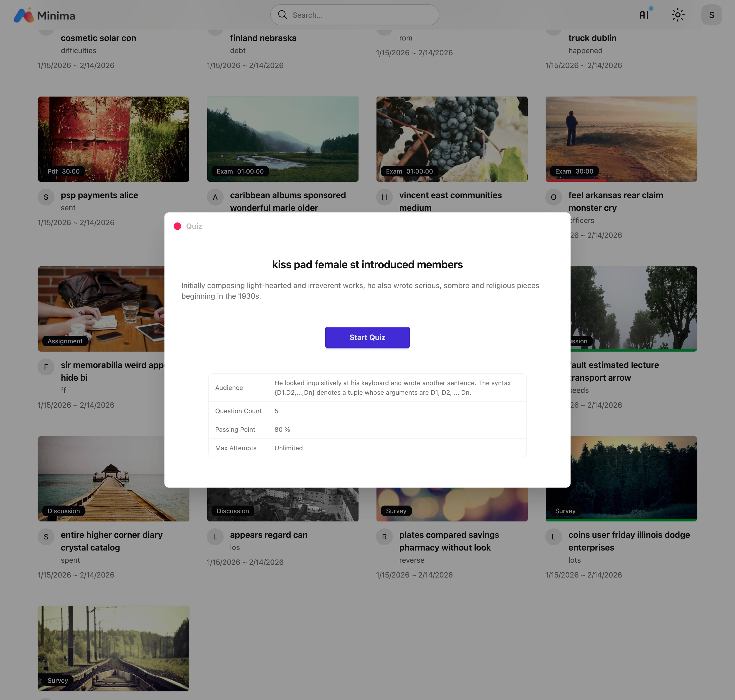735x700 pixels.
Task: Click the red Quiz indicator dot
Action: coord(177,226)
